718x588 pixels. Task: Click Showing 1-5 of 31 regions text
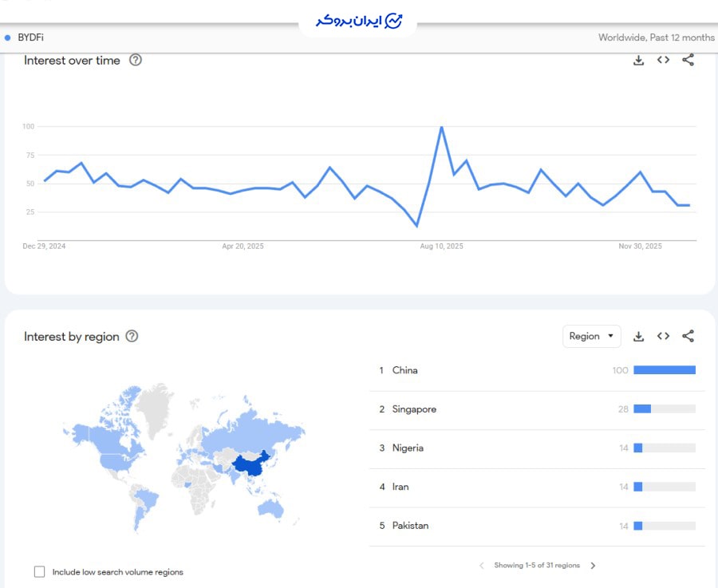[x=537, y=566]
